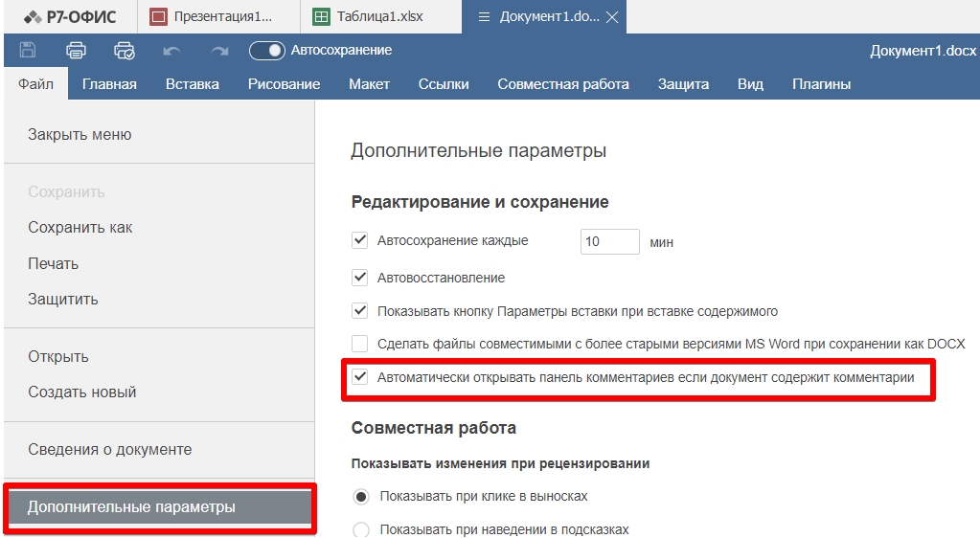980x538 pixels.
Task: Click the Undo arrow icon
Action: tap(172, 51)
